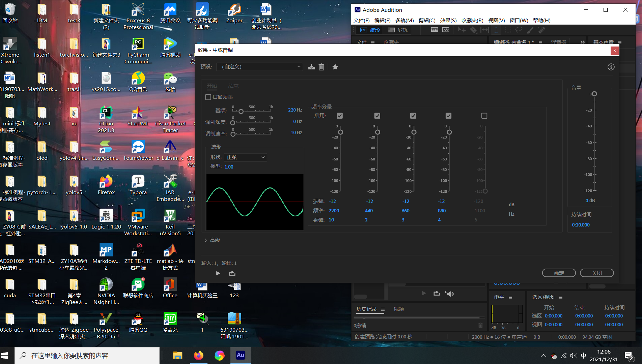Image resolution: width=642 pixels, height=364 pixels.
Task: Open the effect info icon in the dialog
Action: [x=611, y=67]
